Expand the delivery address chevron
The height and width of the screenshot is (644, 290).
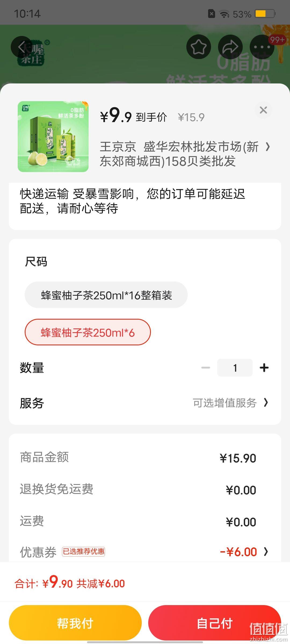point(267,147)
